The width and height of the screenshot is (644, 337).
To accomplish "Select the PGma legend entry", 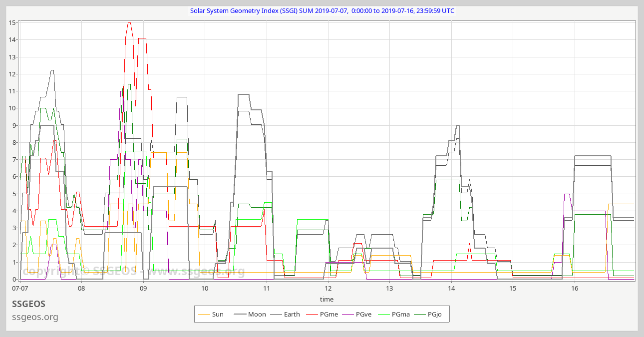I will click(394, 315).
